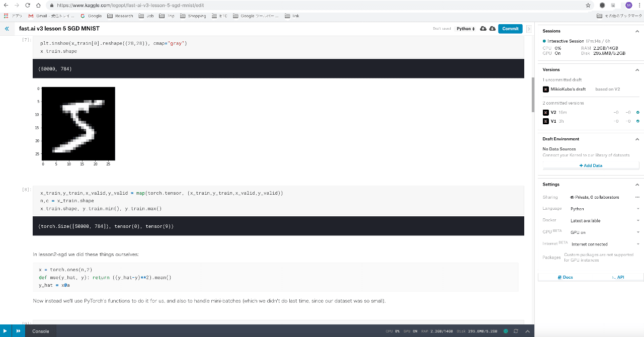Change Sharing from Private

pyautogui.click(x=595, y=197)
